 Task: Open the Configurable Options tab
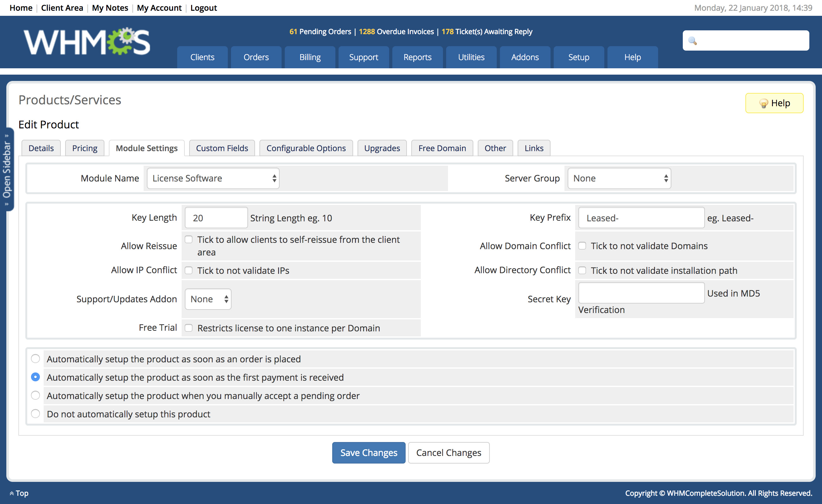pyautogui.click(x=306, y=148)
